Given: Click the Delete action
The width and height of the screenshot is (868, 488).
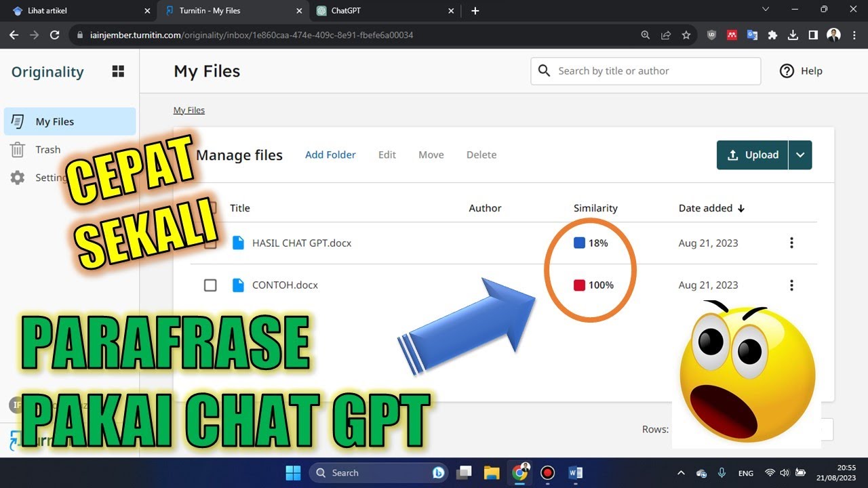Looking at the screenshot, I should (481, 155).
